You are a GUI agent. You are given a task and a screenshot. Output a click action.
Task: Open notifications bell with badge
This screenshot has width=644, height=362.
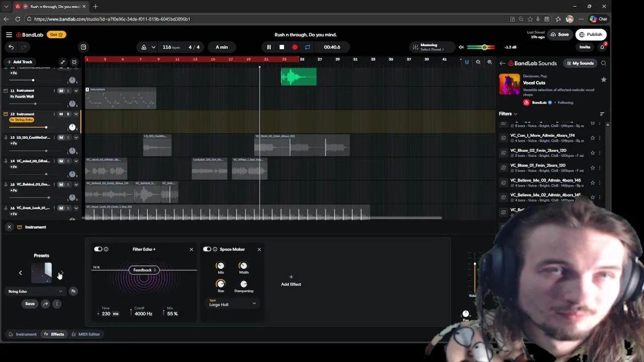click(x=602, y=47)
